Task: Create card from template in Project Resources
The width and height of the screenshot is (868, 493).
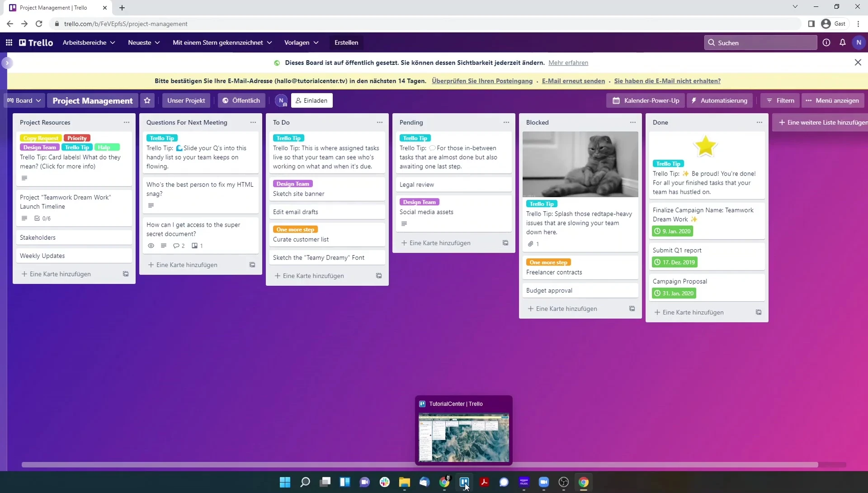Action: click(x=126, y=274)
